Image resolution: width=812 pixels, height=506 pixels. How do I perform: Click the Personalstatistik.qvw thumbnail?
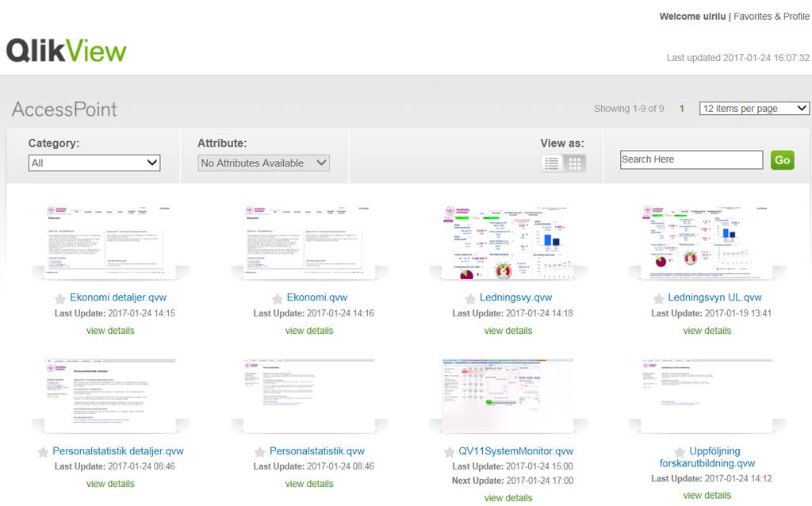[309, 395]
